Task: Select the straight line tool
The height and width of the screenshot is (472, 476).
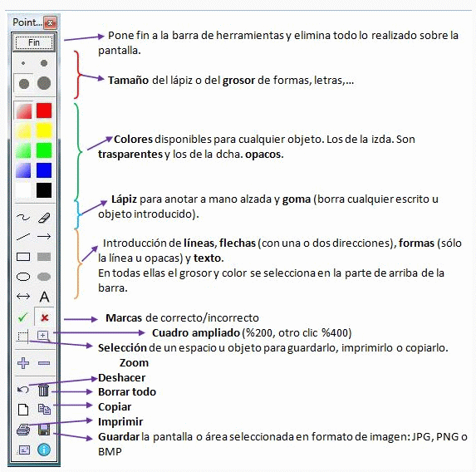Action: (23, 237)
